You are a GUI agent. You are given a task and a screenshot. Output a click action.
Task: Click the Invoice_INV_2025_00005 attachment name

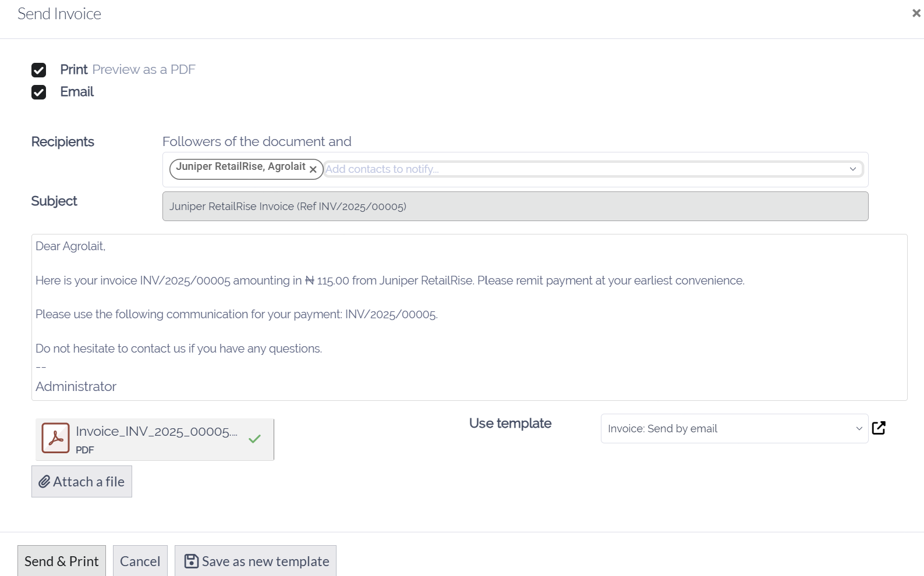coord(157,431)
